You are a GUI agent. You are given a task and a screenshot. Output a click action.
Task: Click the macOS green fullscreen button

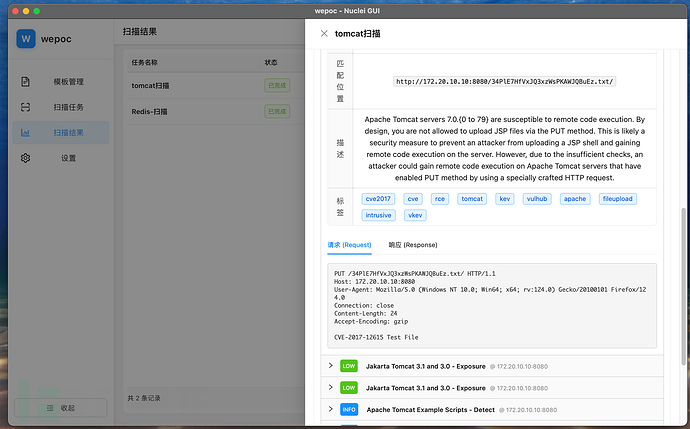tap(37, 11)
